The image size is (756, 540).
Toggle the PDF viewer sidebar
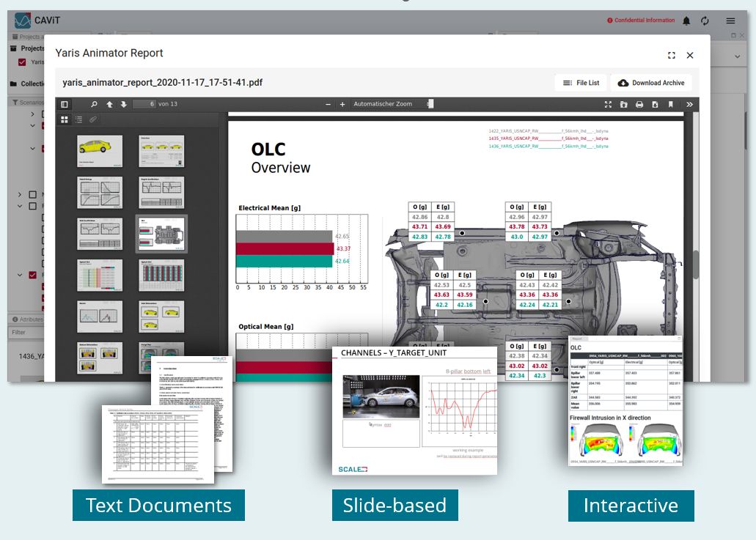coord(65,104)
